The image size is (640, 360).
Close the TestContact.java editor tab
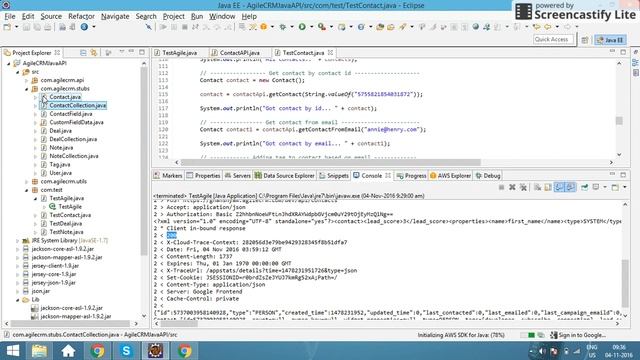coord(330,53)
